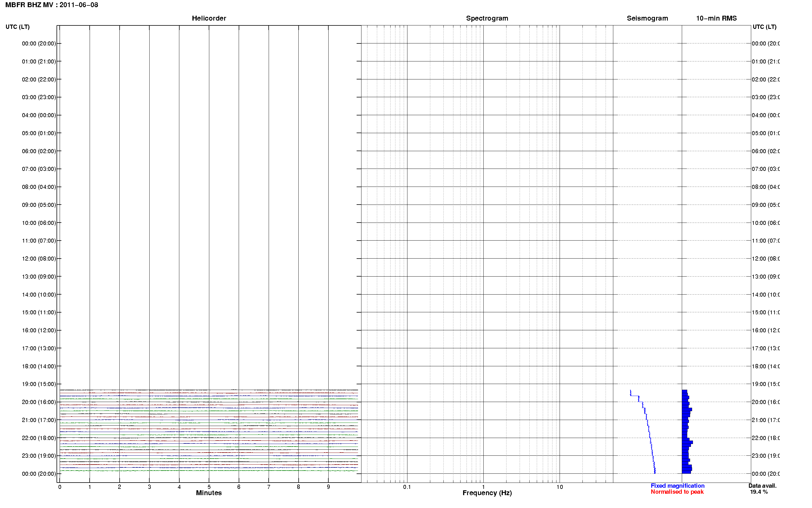
Task: Click the left time label 03:00 (23:00)
Action: (39, 97)
